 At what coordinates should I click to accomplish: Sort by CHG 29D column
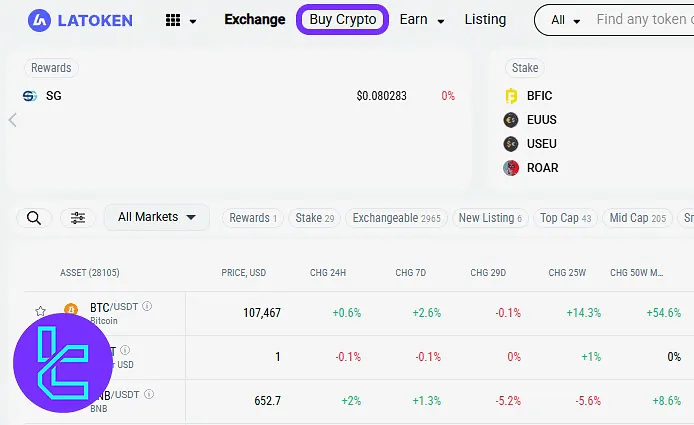[x=488, y=273]
